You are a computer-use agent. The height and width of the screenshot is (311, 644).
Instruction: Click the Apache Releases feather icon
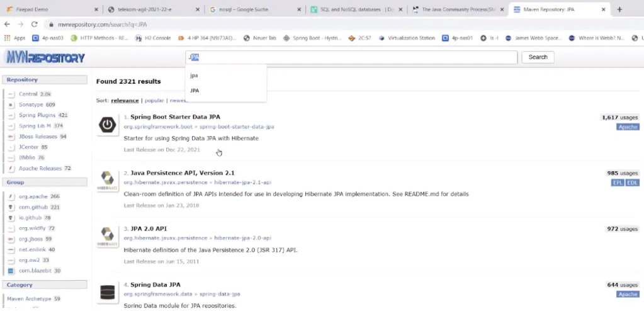point(11,169)
